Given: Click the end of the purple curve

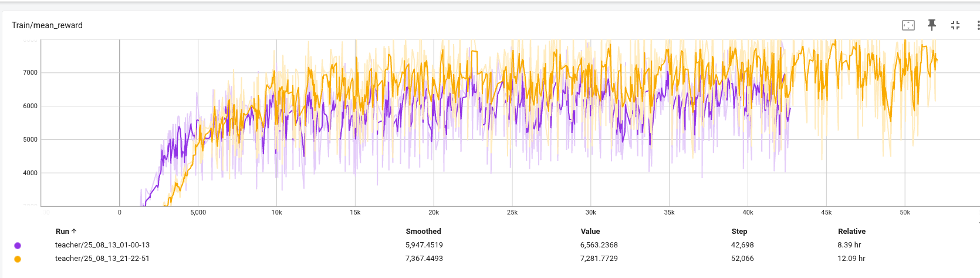Looking at the screenshot, I should coord(790,108).
